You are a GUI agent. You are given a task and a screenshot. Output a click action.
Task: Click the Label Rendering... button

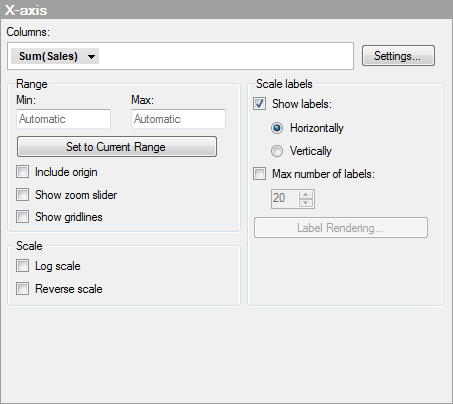[341, 228]
